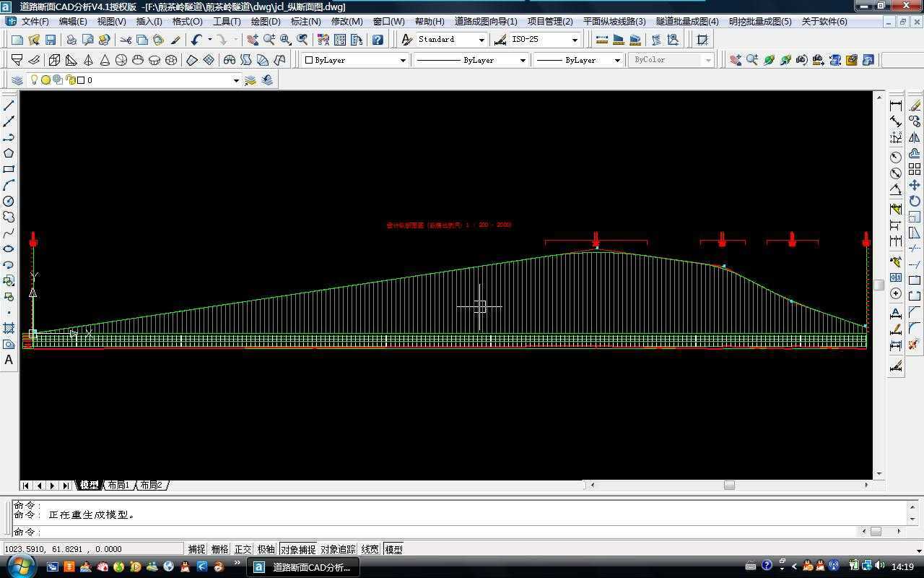Image resolution: width=924 pixels, height=578 pixels.
Task: Toggle layer 0 lightbulb on/off
Action: (x=34, y=80)
